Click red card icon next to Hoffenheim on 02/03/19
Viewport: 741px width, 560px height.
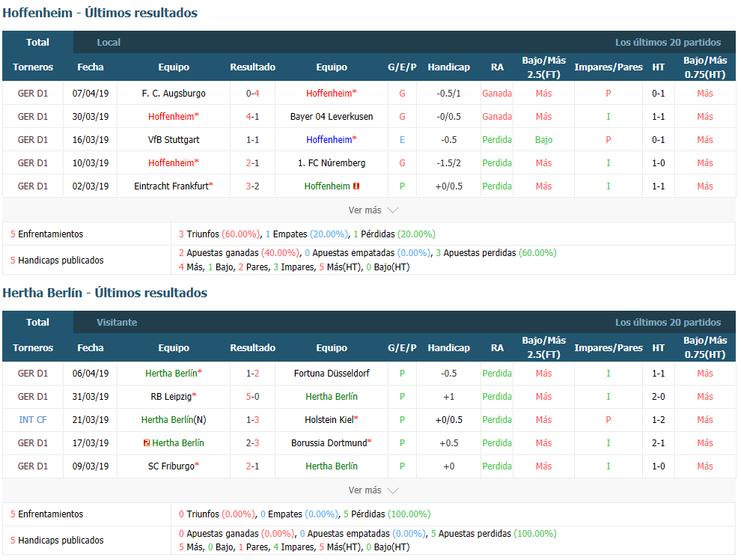tap(356, 186)
